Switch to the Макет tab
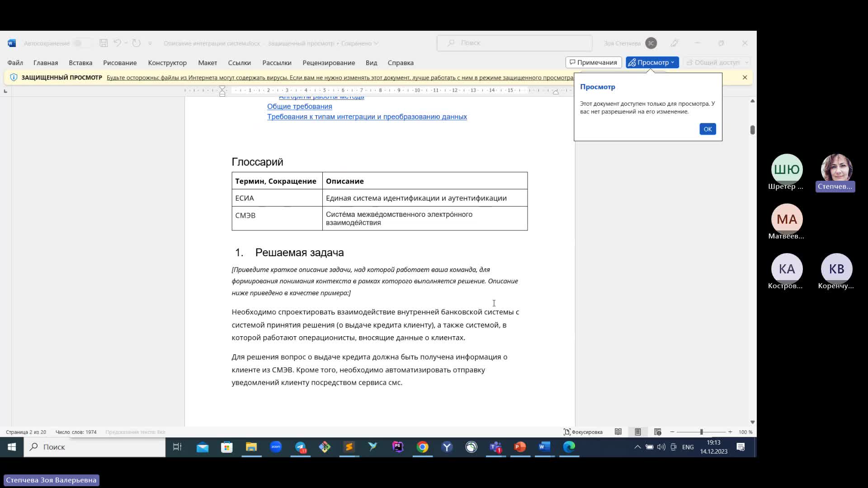This screenshot has width=868, height=488. click(x=208, y=63)
